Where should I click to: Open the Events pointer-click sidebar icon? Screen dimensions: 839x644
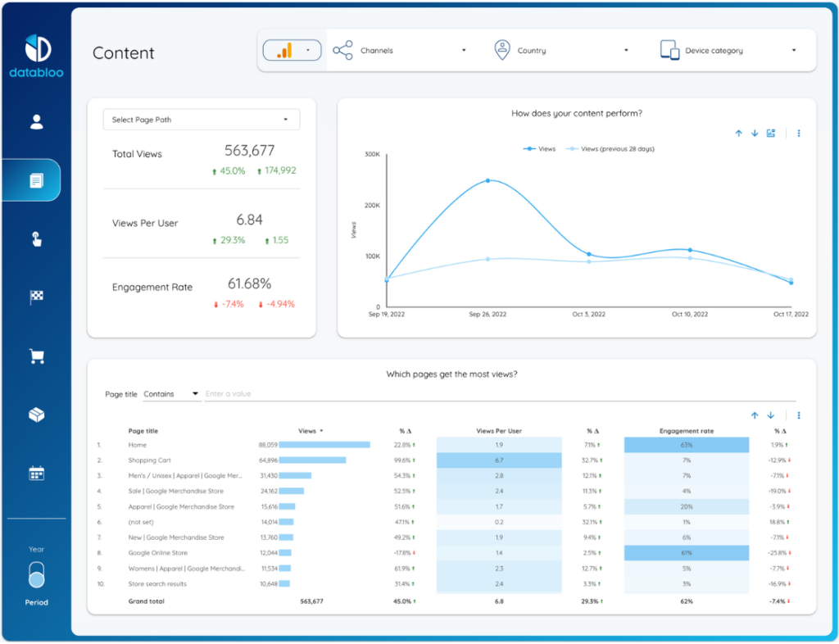[36, 238]
